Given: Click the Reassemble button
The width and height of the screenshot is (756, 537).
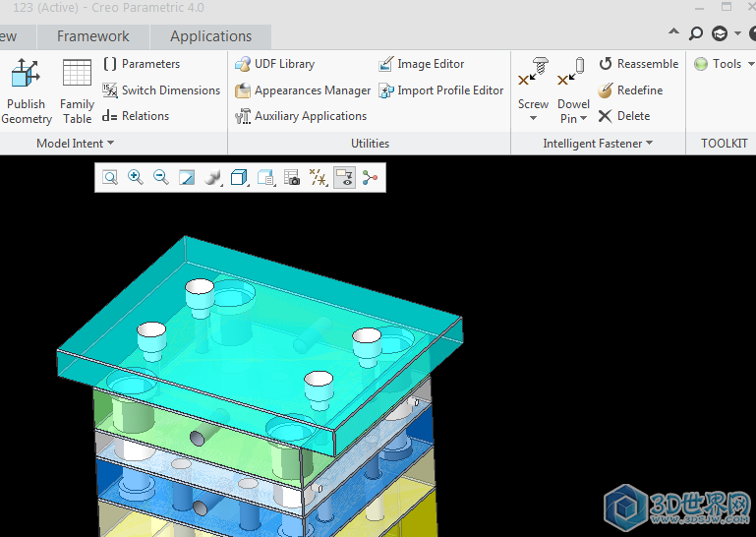Looking at the screenshot, I should point(638,64).
